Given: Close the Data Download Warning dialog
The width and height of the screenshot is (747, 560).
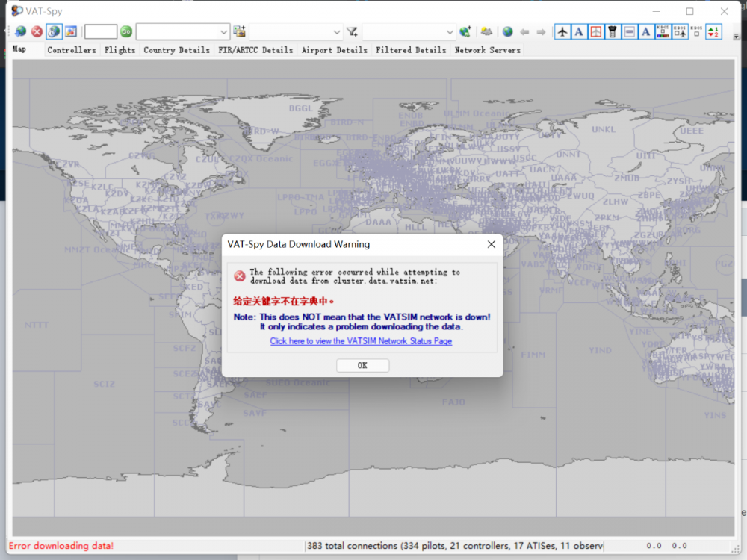Looking at the screenshot, I should (x=491, y=244).
